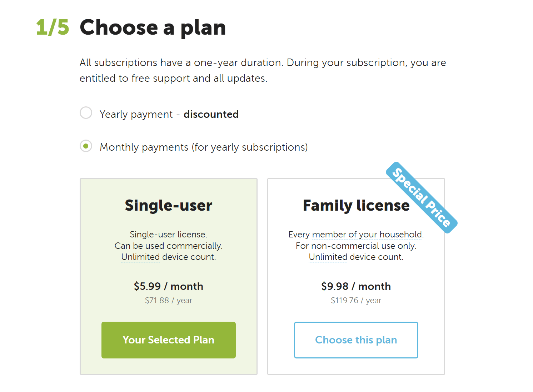Open the 'member of your household' link
Screen dimensions: 533x392
[367, 235]
